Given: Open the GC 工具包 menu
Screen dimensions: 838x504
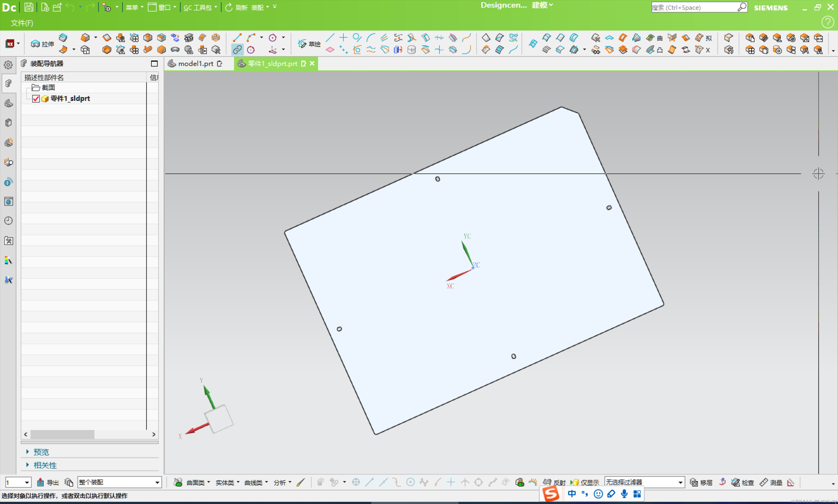Looking at the screenshot, I should (x=200, y=7).
